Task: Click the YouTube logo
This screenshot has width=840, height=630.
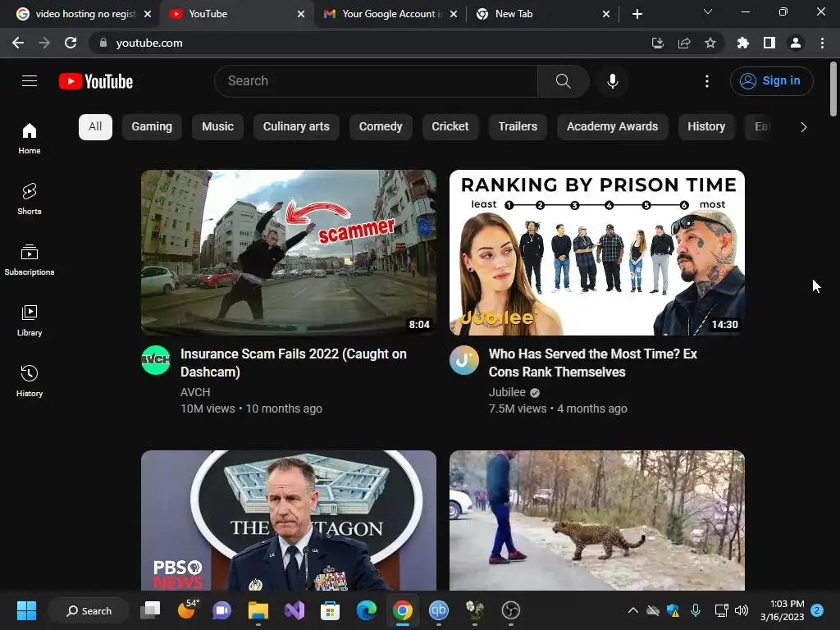Action: [x=96, y=81]
